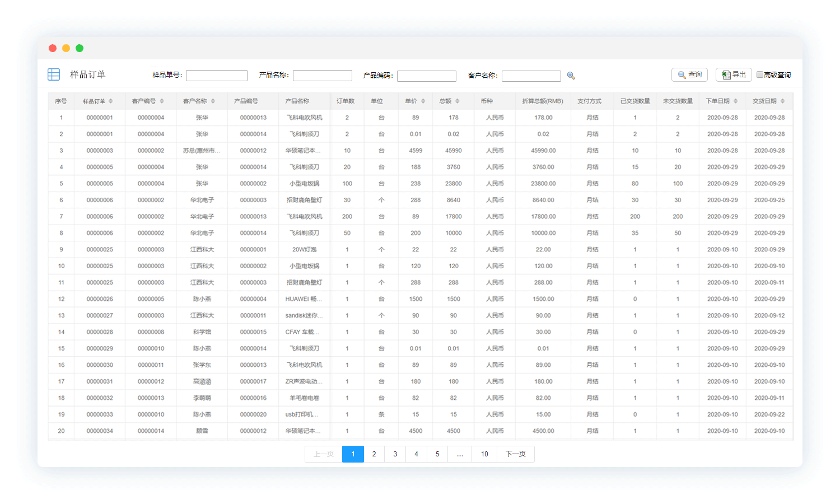The width and height of the screenshot is (840, 504).
Task: Click the 导出 export button
Action: tap(734, 74)
